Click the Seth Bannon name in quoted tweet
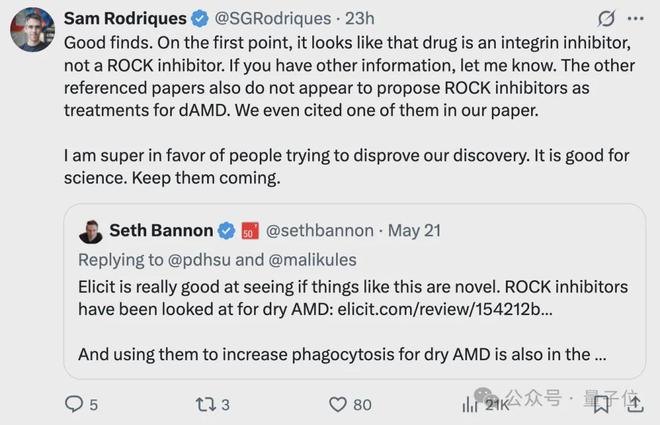 [x=160, y=231]
